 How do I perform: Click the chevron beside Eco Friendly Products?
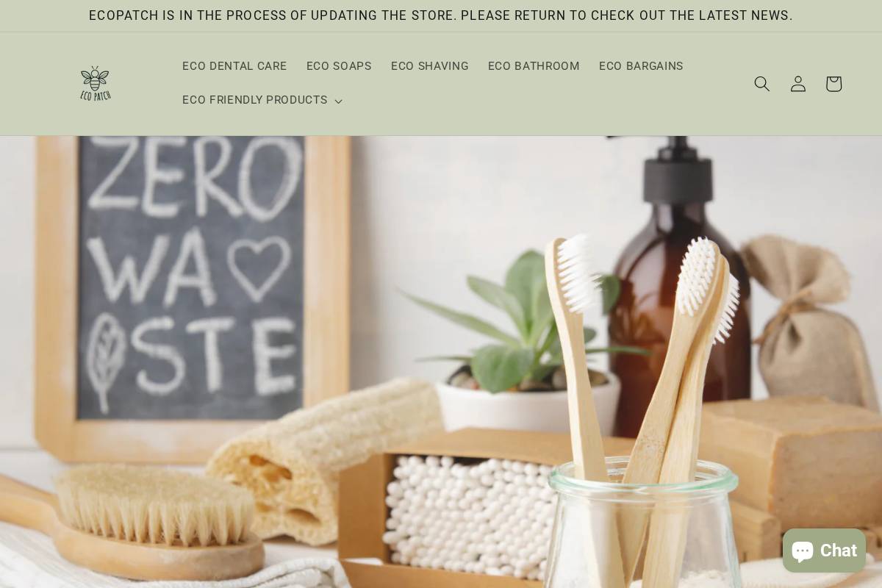click(338, 101)
